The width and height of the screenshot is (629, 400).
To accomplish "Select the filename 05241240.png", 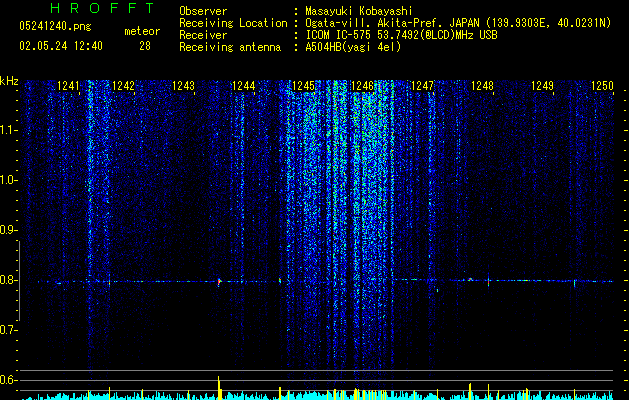I will (55, 27).
